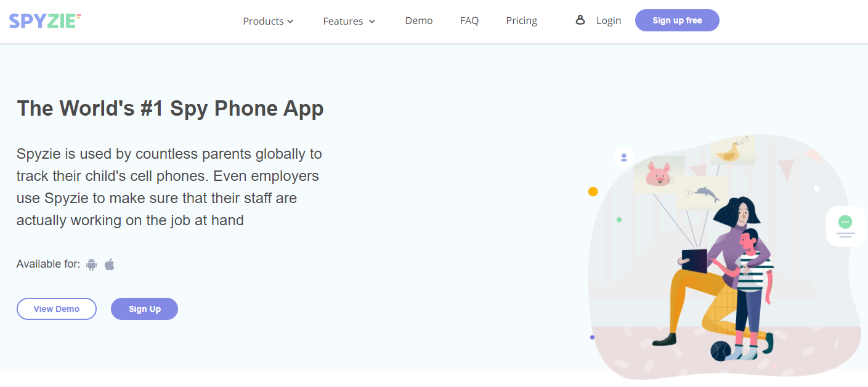
Task: Open the FAQ page
Action: tap(469, 20)
